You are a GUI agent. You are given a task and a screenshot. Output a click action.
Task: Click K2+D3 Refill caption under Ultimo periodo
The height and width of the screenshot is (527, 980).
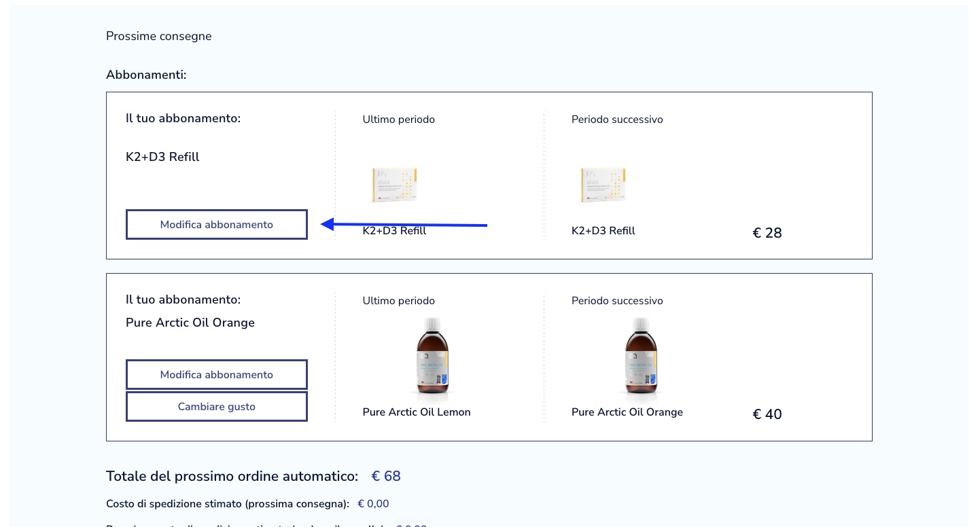394,231
